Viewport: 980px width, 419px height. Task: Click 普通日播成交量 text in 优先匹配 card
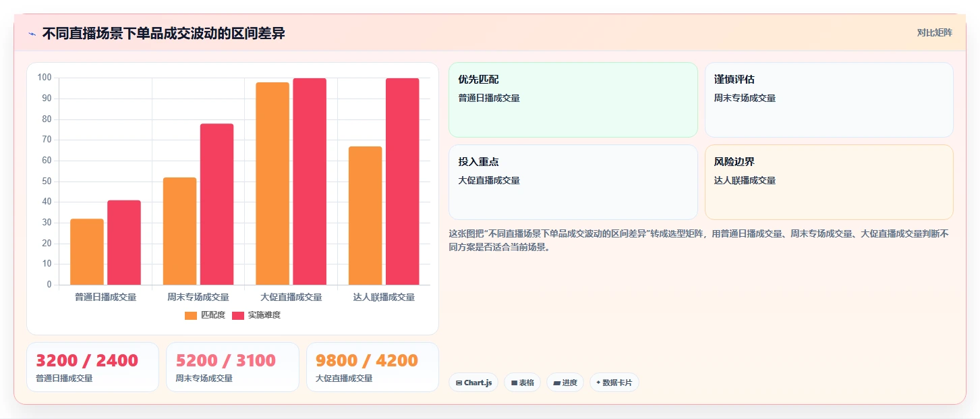click(489, 98)
